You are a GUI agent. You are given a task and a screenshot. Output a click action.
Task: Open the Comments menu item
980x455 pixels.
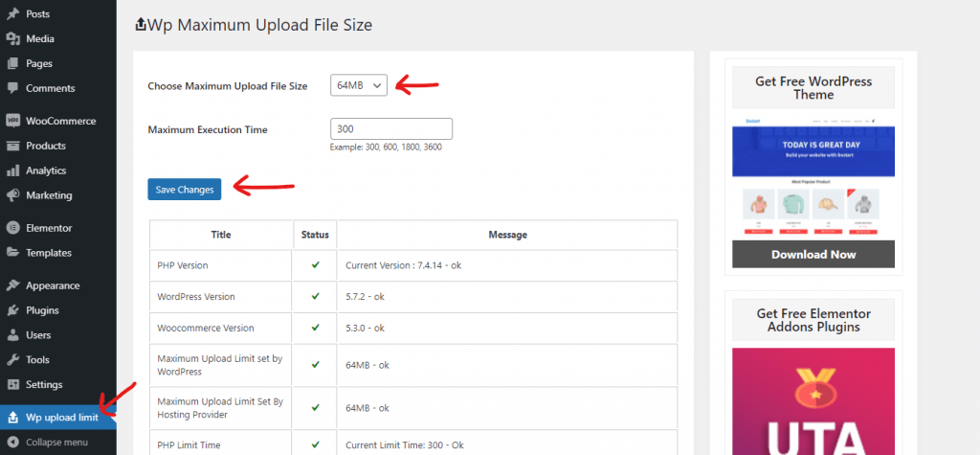click(58, 88)
